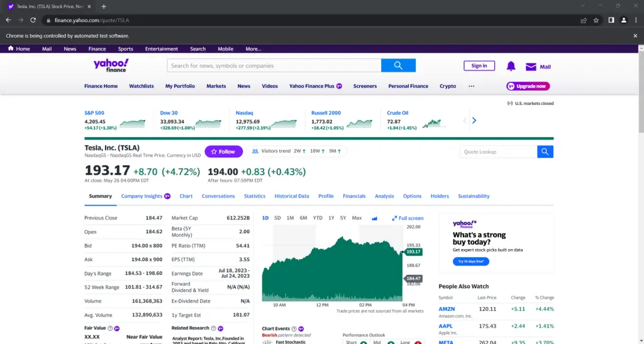This screenshot has width=644, height=344.
Task: Click the Fair Value help icon
Action: coord(110,328)
